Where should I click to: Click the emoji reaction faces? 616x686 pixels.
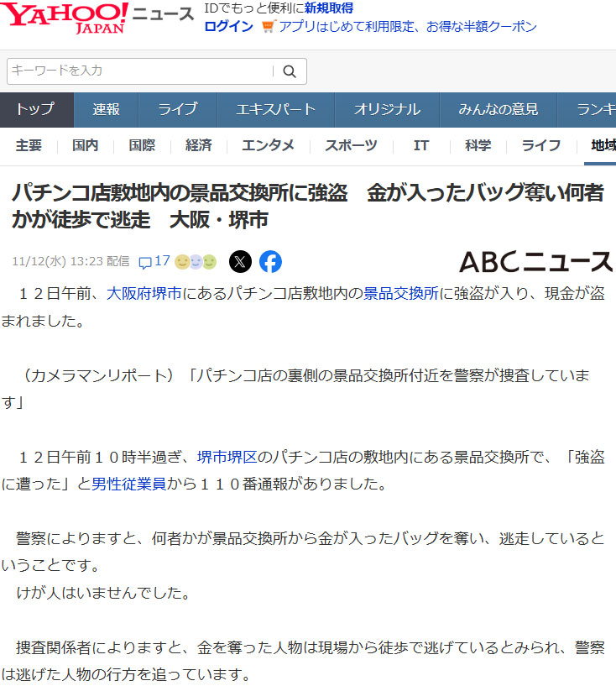(x=196, y=262)
